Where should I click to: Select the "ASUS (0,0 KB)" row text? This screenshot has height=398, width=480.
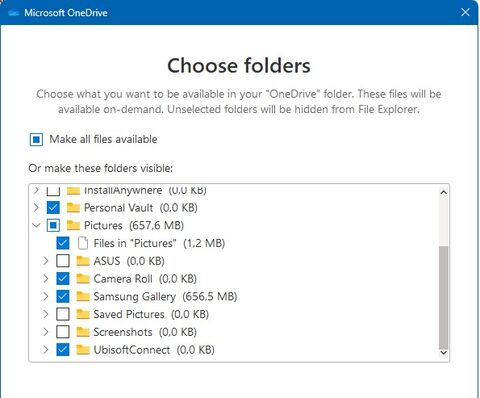click(x=129, y=261)
